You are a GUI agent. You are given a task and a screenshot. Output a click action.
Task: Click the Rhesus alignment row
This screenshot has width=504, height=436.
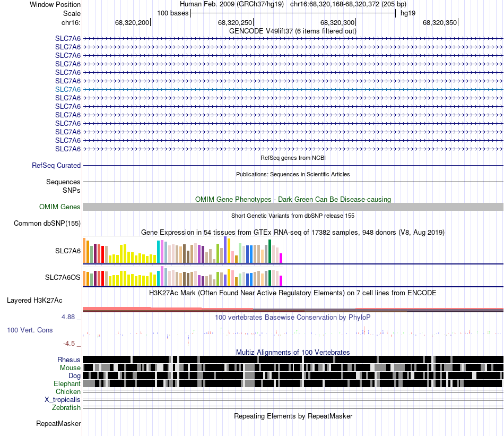293,360
